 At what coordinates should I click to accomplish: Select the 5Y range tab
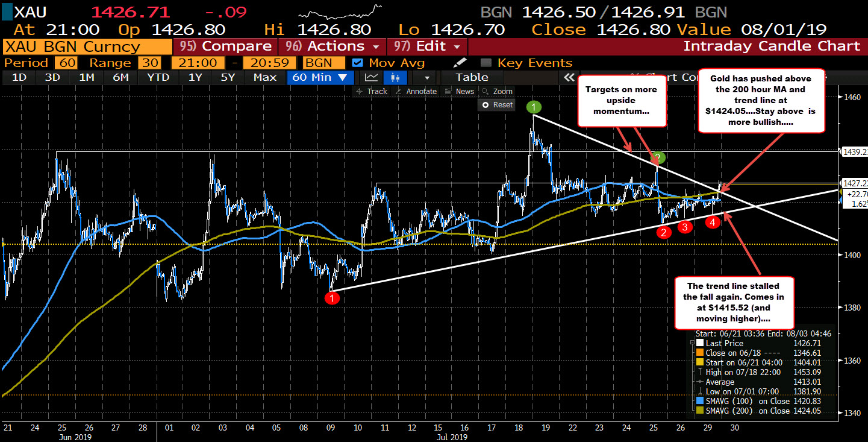pos(228,77)
